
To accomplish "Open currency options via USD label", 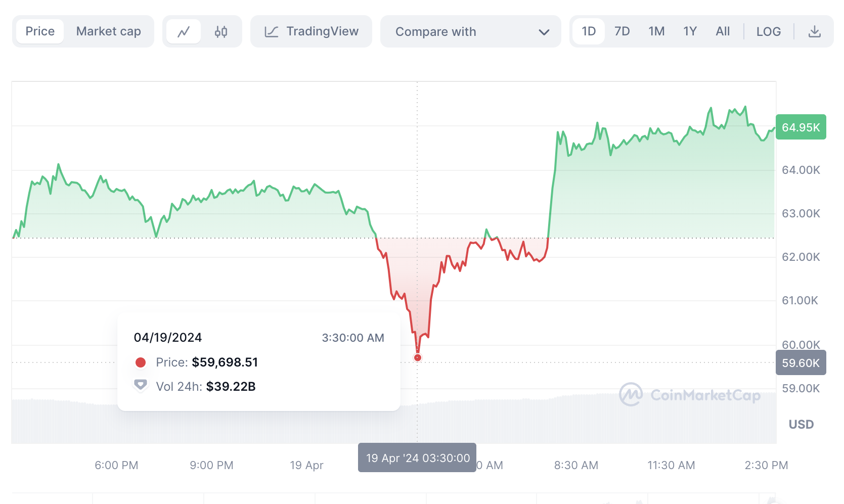I will click(801, 424).
